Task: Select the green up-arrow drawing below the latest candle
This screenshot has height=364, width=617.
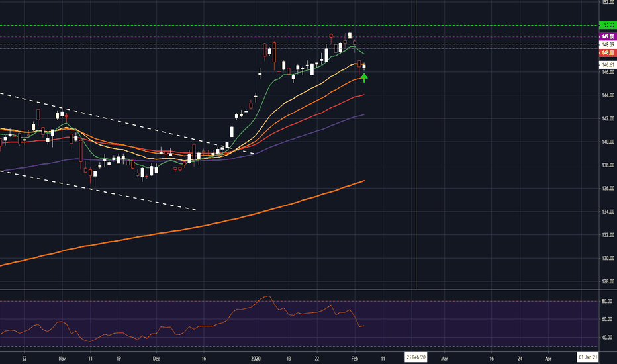Action: [364, 78]
